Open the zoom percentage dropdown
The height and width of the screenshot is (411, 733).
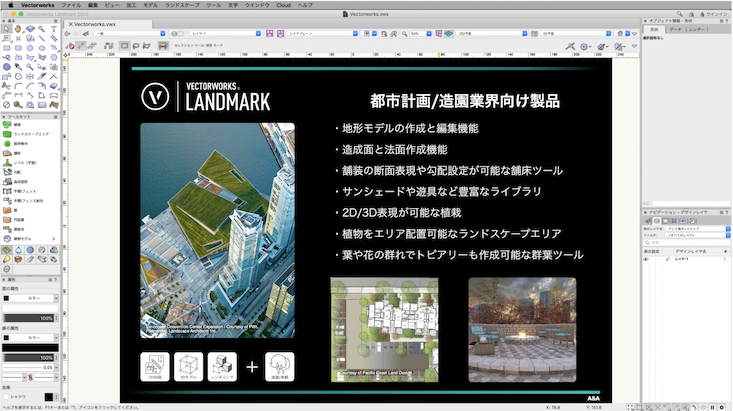tap(421, 34)
